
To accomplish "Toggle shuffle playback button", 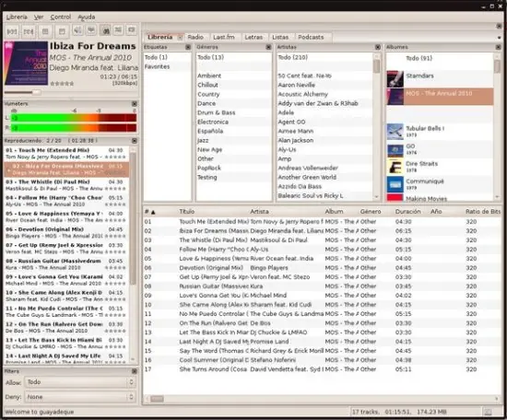I will [118, 30].
